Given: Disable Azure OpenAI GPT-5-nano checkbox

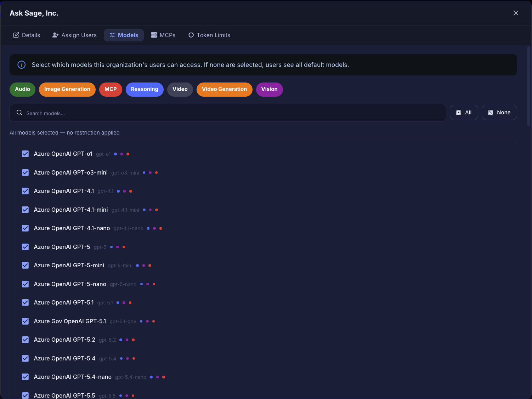Looking at the screenshot, I should [x=25, y=284].
